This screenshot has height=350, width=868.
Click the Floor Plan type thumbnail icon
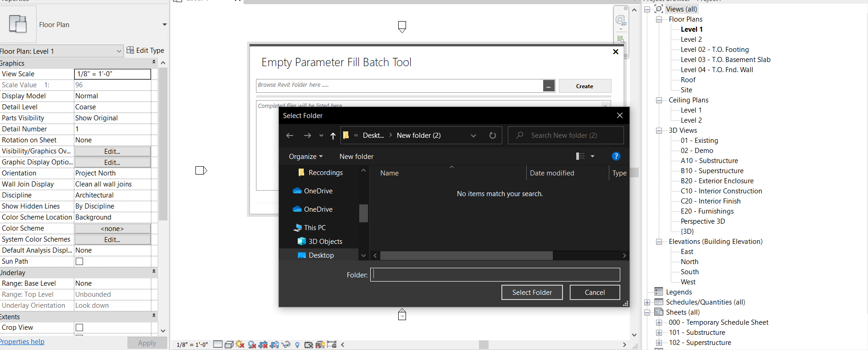[18, 24]
